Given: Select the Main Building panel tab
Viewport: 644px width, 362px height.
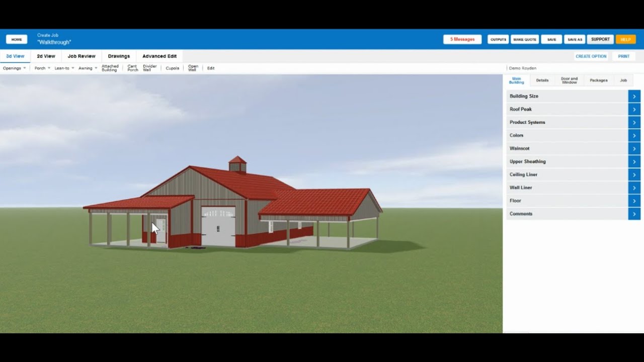Looking at the screenshot, I should pos(517,80).
